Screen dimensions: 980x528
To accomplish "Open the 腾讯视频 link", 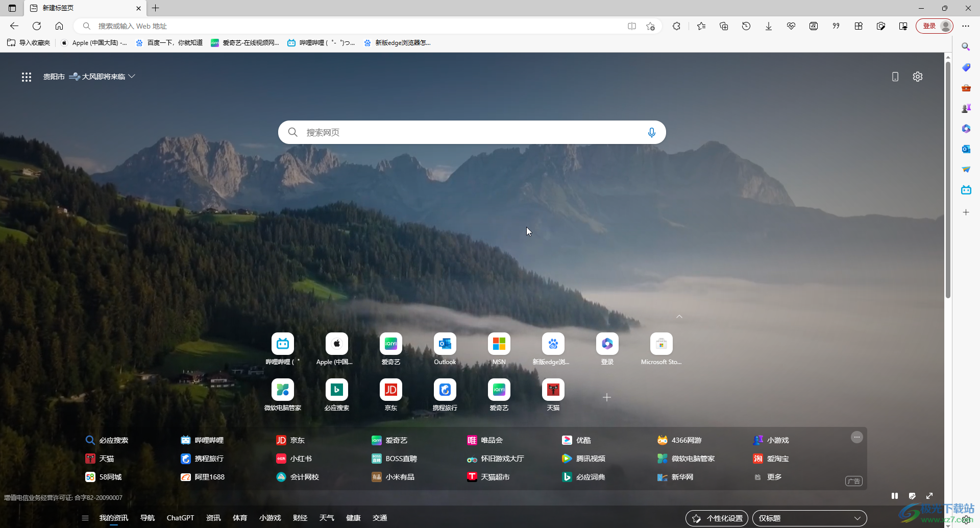I will tap(590, 459).
